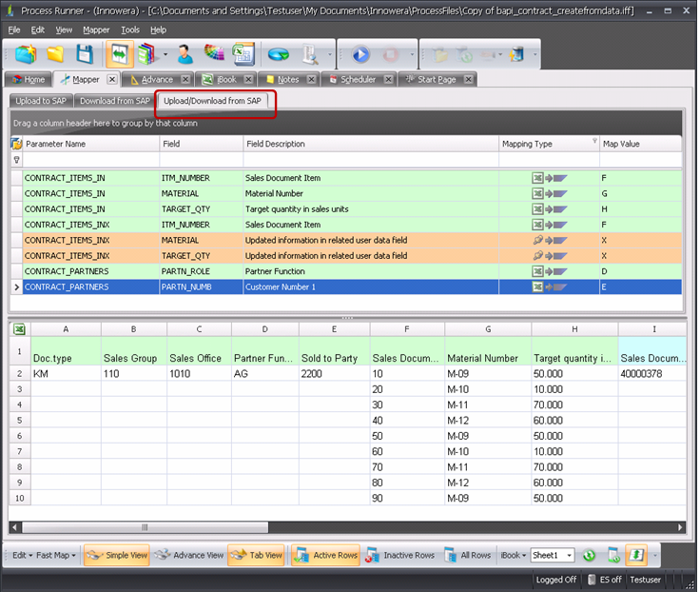The width and height of the screenshot is (700, 592).
Task: Click the green mapping arrows toolbar icon
Action: pyautogui.click(x=122, y=54)
